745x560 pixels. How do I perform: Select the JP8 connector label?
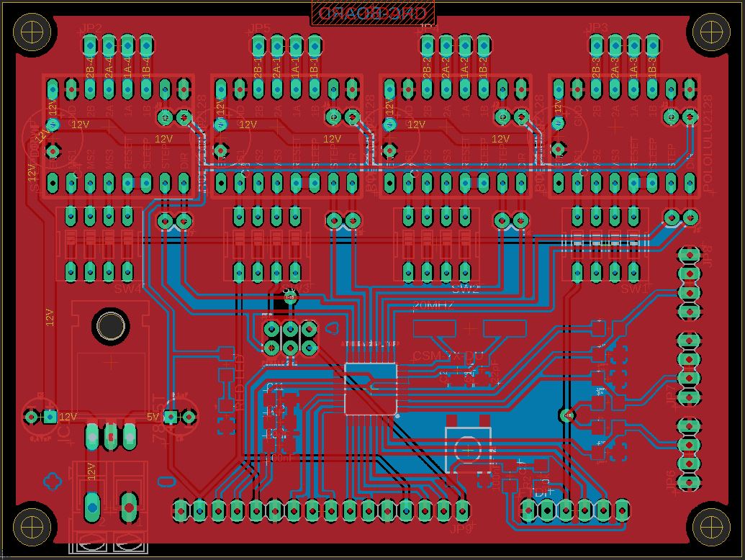tap(708, 256)
